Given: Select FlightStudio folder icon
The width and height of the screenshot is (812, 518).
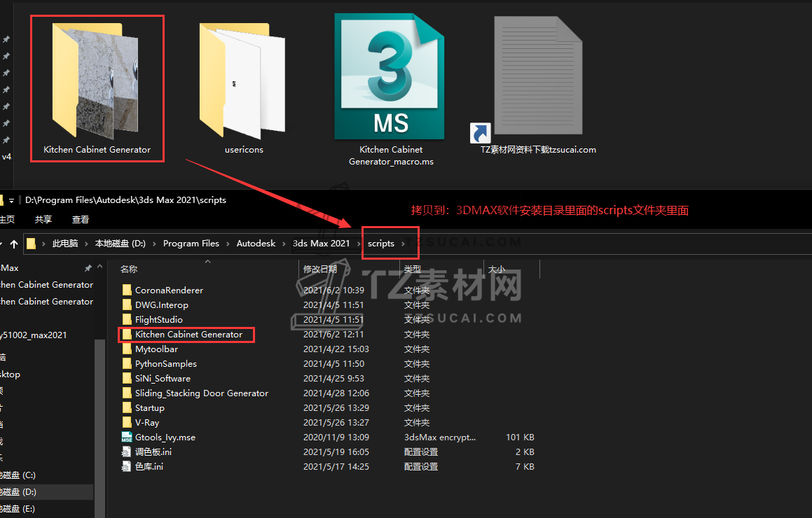Looking at the screenshot, I should 127,319.
